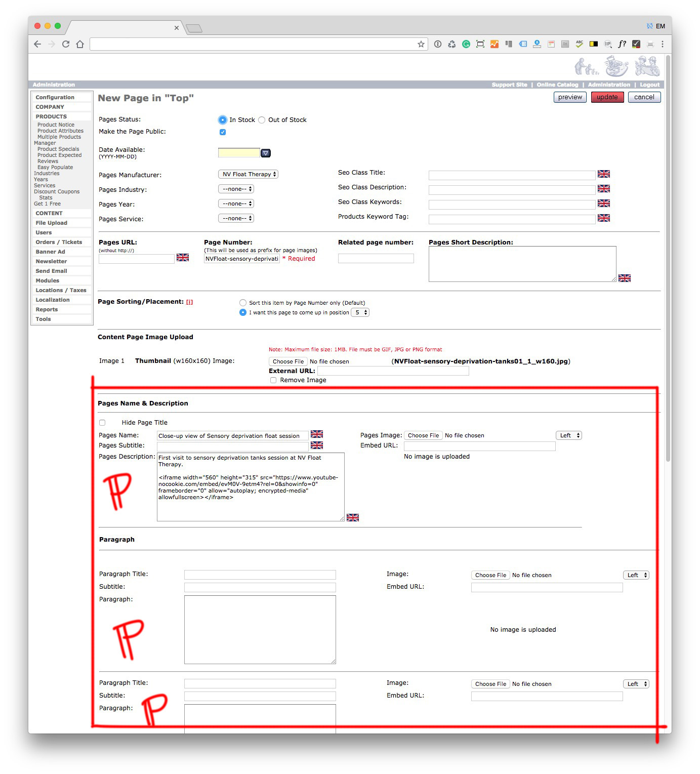Click the IP lookup extension icon
700x774 pixels.
pyautogui.click(x=608, y=44)
